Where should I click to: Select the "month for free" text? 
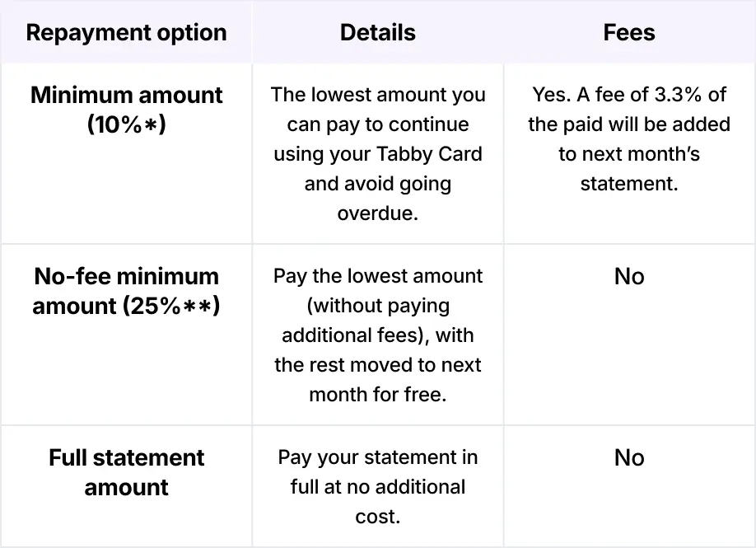(377, 395)
